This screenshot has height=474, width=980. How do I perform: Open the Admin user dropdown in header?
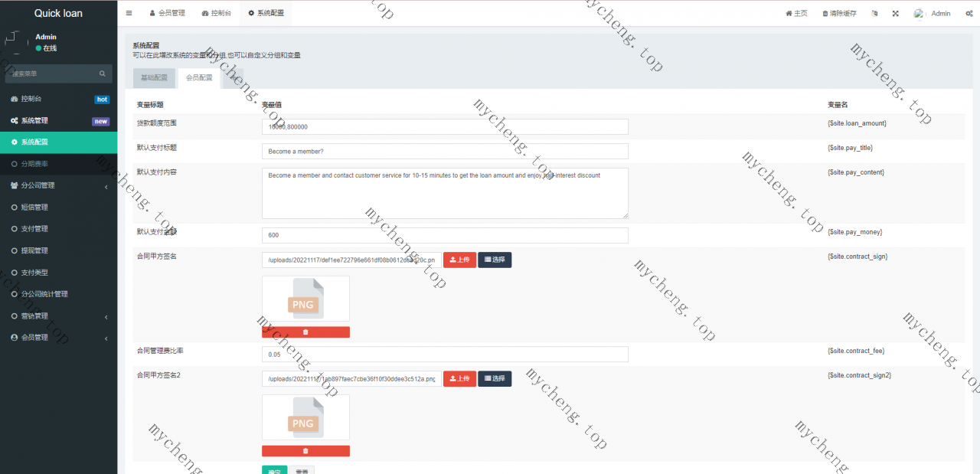pyautogui.click(x=932, y=13)
